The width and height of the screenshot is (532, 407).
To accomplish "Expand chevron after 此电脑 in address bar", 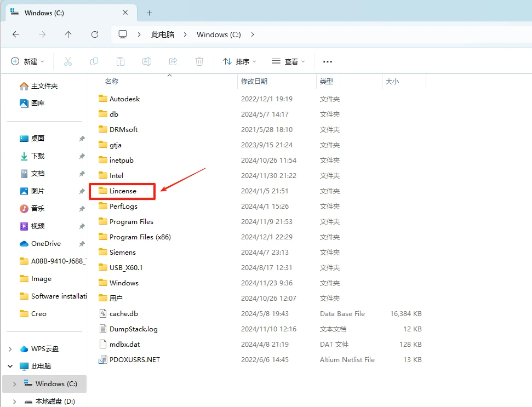I will click(x=185, y=35).
